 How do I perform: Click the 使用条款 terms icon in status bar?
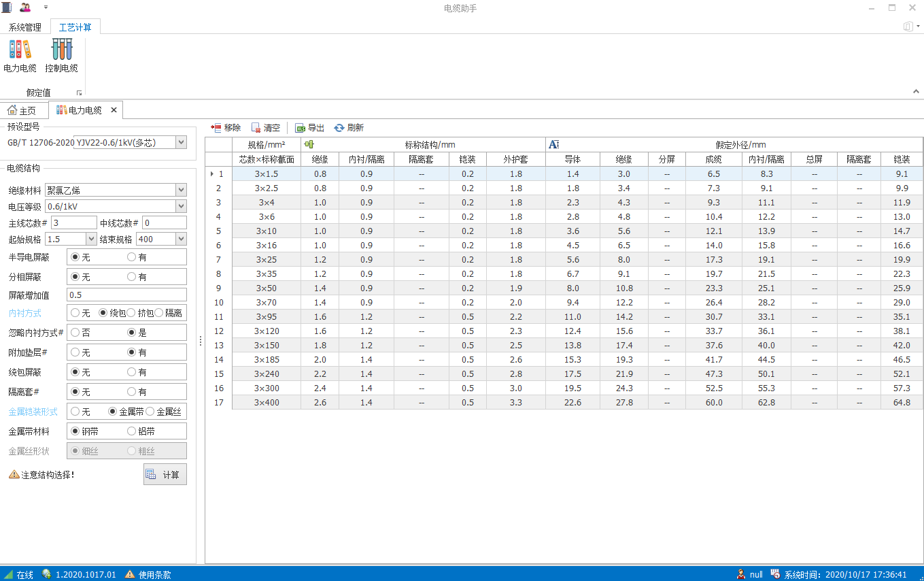[x=130, y=574]
